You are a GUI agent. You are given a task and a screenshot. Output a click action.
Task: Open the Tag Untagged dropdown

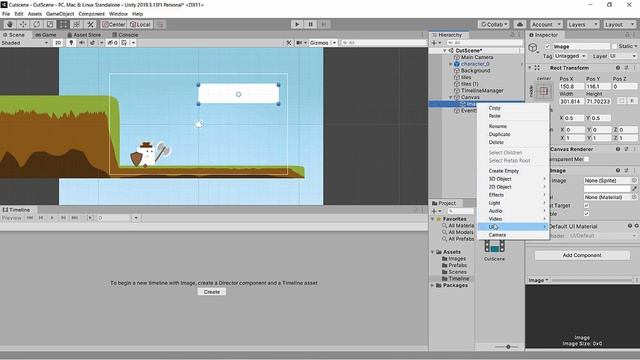tap(570, 56)
